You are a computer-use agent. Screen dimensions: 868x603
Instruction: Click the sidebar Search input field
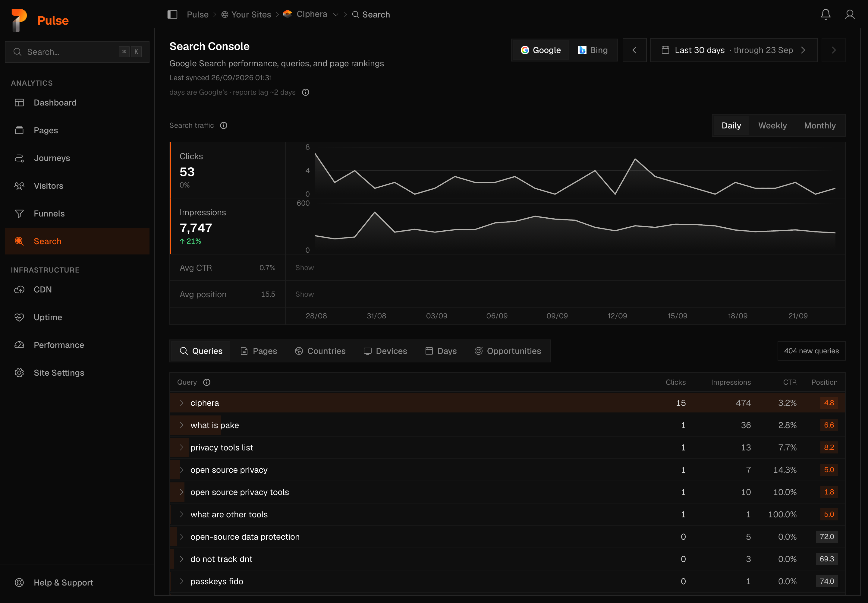(x=77, y=52)
